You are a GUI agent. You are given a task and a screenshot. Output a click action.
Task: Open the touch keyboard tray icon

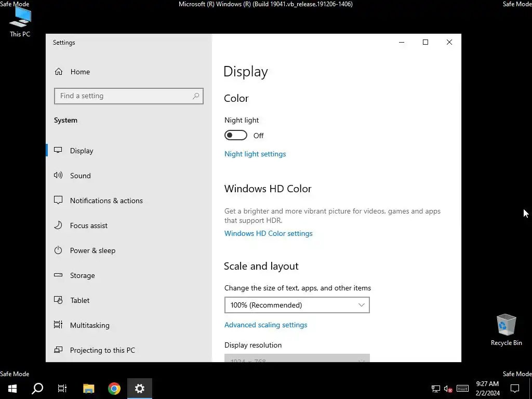(x=462, y=389)
